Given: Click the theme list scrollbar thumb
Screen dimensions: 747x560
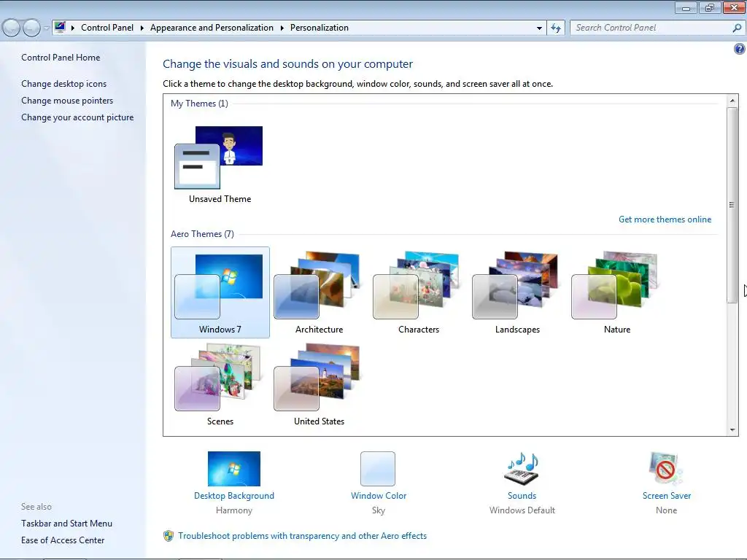Looking at the screenshot, I should coord(732,205).
